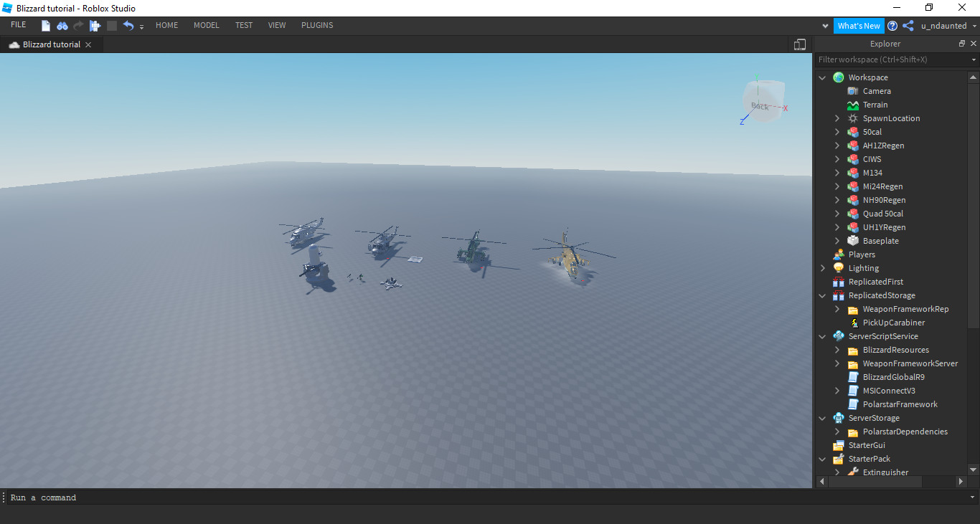Click the Share icon beside username
The width and height of the screenshot is (980, 524).
(908, 26)
